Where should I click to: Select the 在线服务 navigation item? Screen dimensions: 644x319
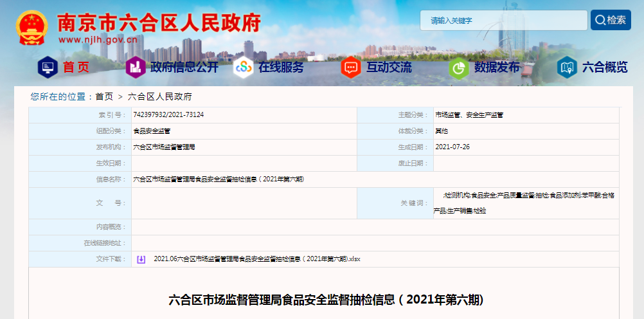pyautogui.click(x=281, y=67)
